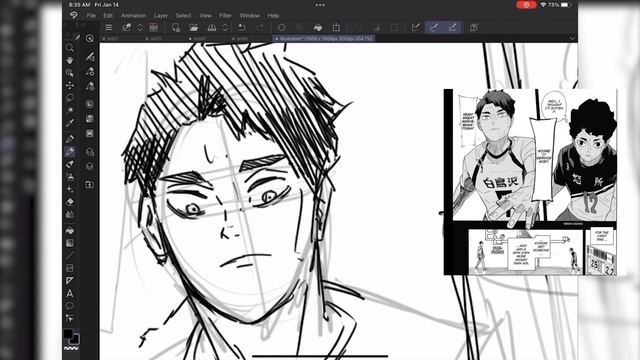Select the Text tool labelled A
640x360 pixels.
click(x=70, y=293)
